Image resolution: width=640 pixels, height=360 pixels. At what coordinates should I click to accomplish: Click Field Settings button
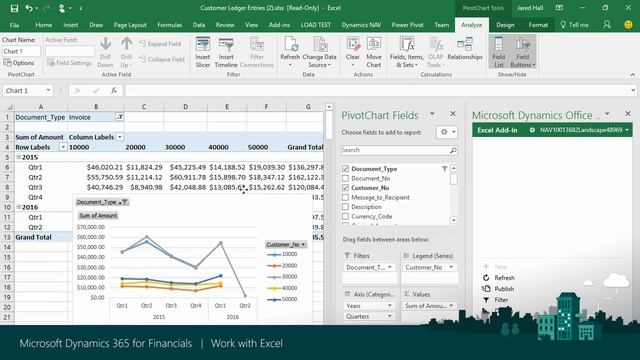click(69, 63)
